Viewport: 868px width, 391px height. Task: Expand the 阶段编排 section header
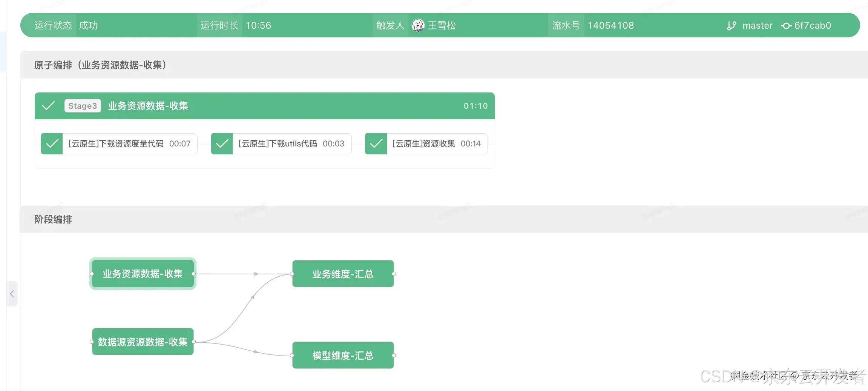tap(53, 219)
